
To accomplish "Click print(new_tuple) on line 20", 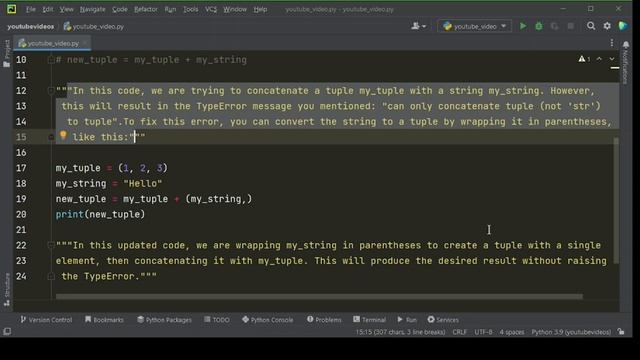I will [100, 214].
